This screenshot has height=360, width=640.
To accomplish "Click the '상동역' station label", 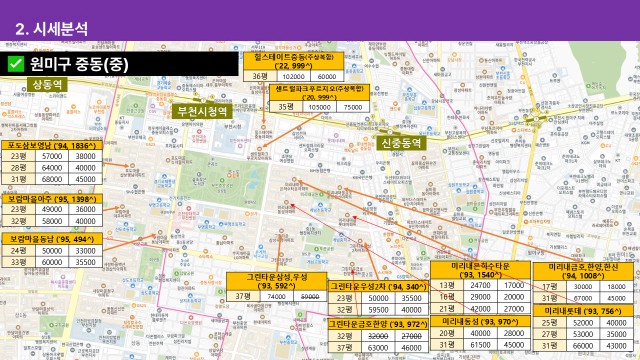I will pos(47,84).
